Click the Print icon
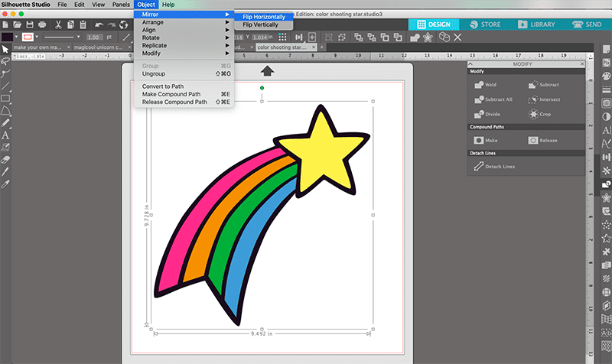Viewport: 612px width, 364px height. click(42, 25)
